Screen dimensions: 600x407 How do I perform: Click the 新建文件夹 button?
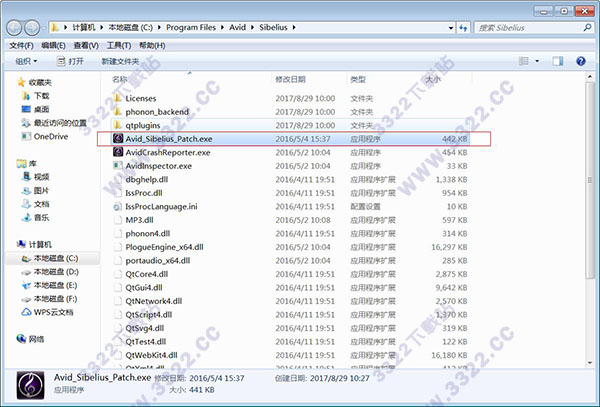(120, 61)
